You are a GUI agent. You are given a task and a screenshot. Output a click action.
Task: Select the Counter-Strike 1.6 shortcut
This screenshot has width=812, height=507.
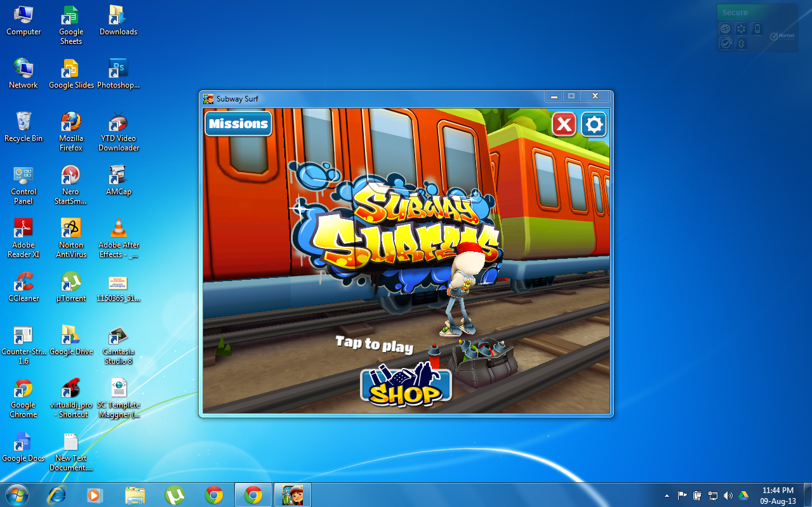23,345
